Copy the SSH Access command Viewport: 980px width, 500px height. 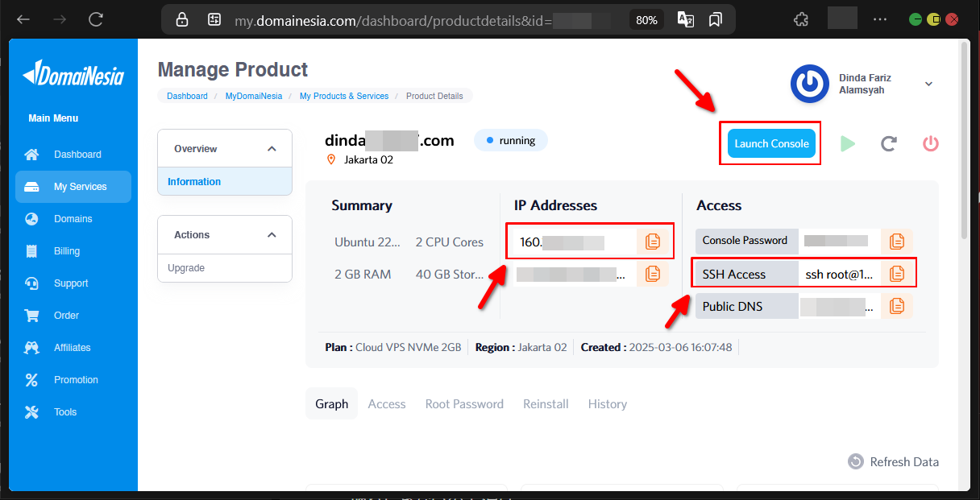tap(897, 274)
